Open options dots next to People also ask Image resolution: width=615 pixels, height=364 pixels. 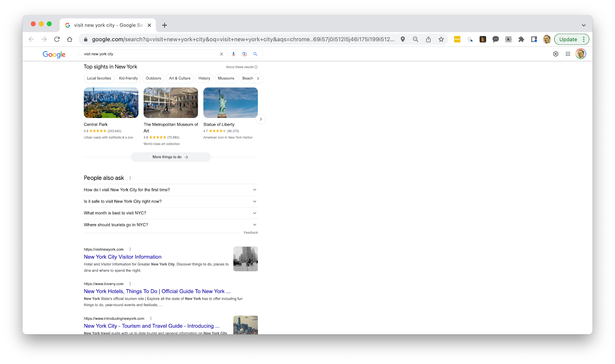130,178
